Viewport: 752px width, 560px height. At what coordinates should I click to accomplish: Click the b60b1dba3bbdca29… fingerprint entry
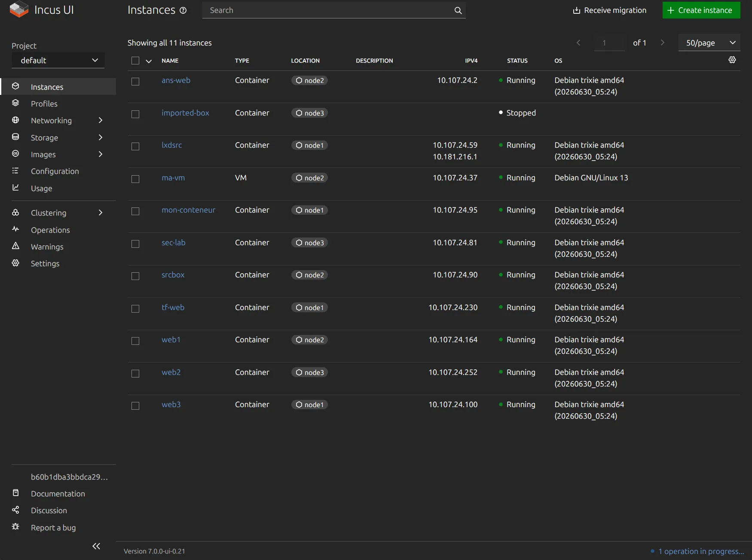[x=69, y=477]
